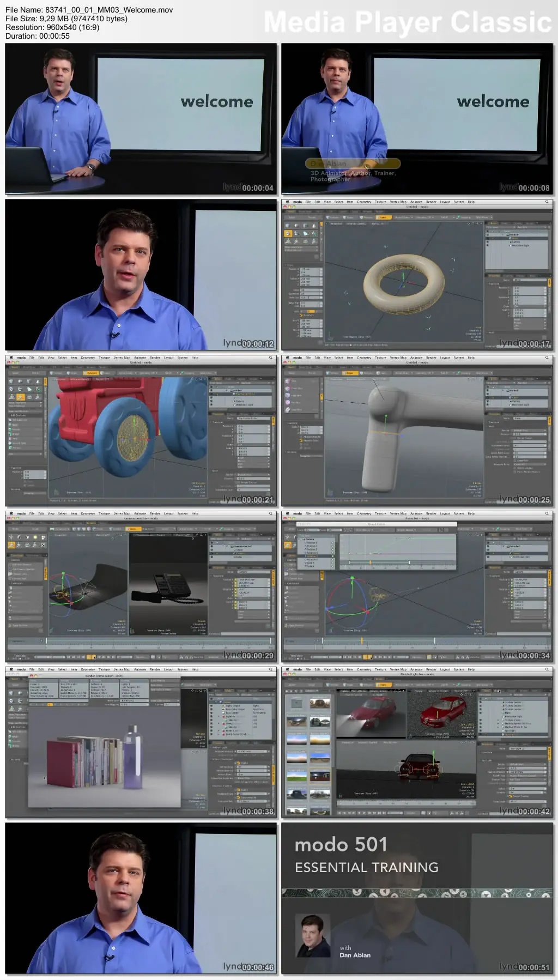Open the Animate menu in 00:00:29 frame
The image size is (558, 980).
coord(140,513)
